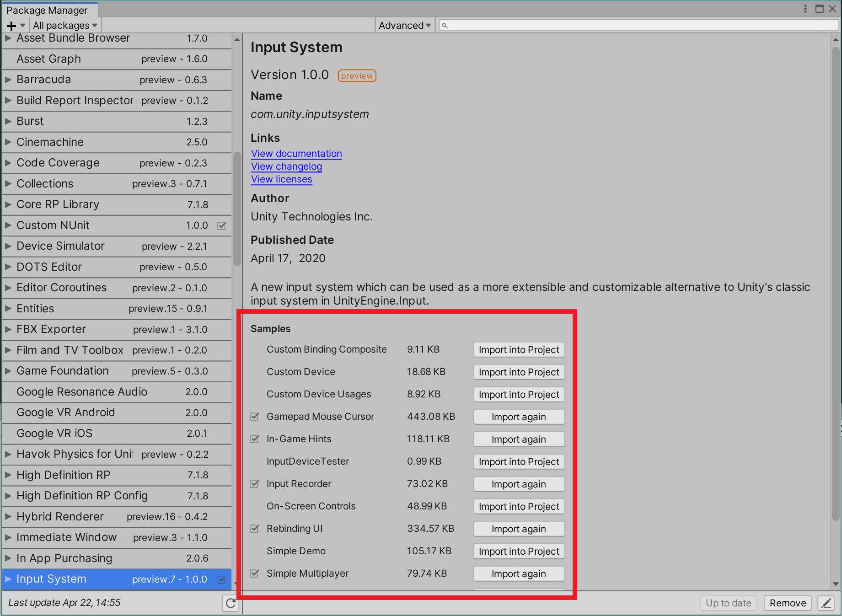
Task: Click the magnifier icon in the search box
Action: click(x=445, y=26)
